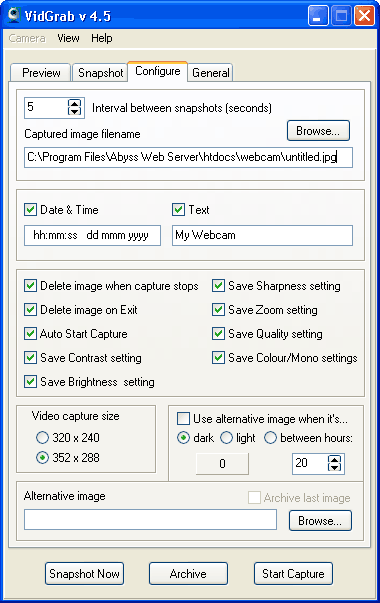Disable Save Zoom setting checkbox

pyautogui.click(x=218, y=310)
